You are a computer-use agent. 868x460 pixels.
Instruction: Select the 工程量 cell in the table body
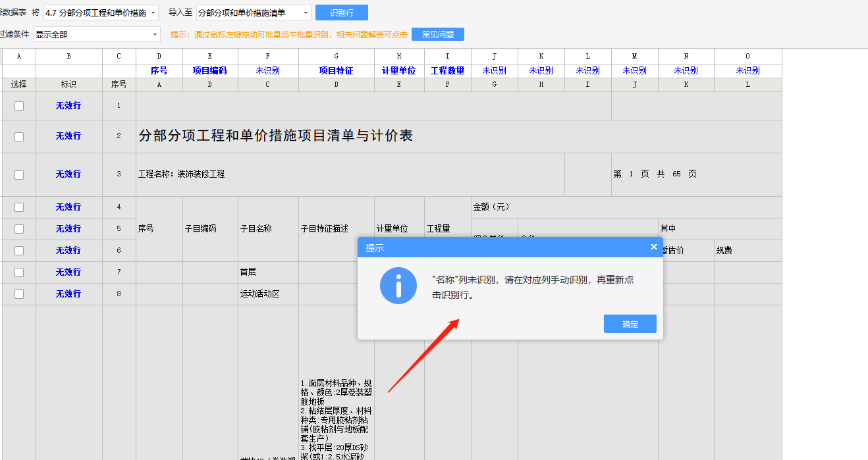[448, 229]
